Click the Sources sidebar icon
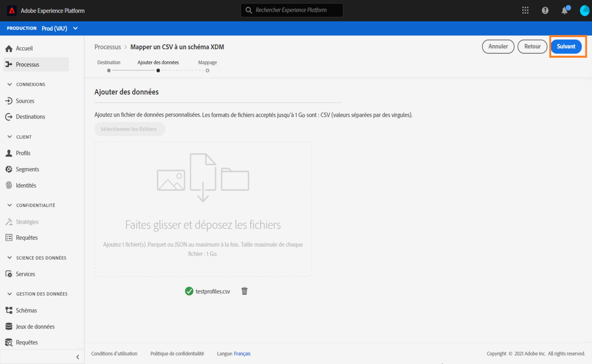The width and height of the screenshot is (592, 364). [9, 101]
